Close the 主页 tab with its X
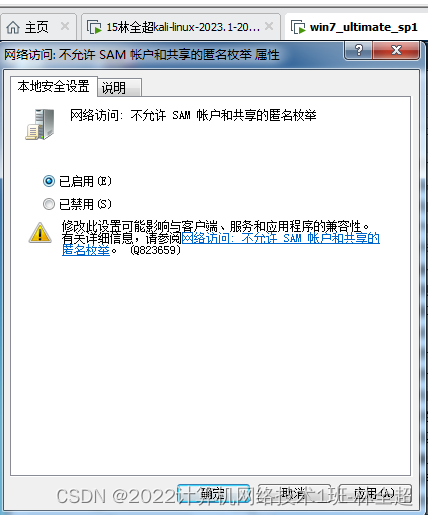The width and height of the screenshot is (428, 515). click(x=65, y=26)
